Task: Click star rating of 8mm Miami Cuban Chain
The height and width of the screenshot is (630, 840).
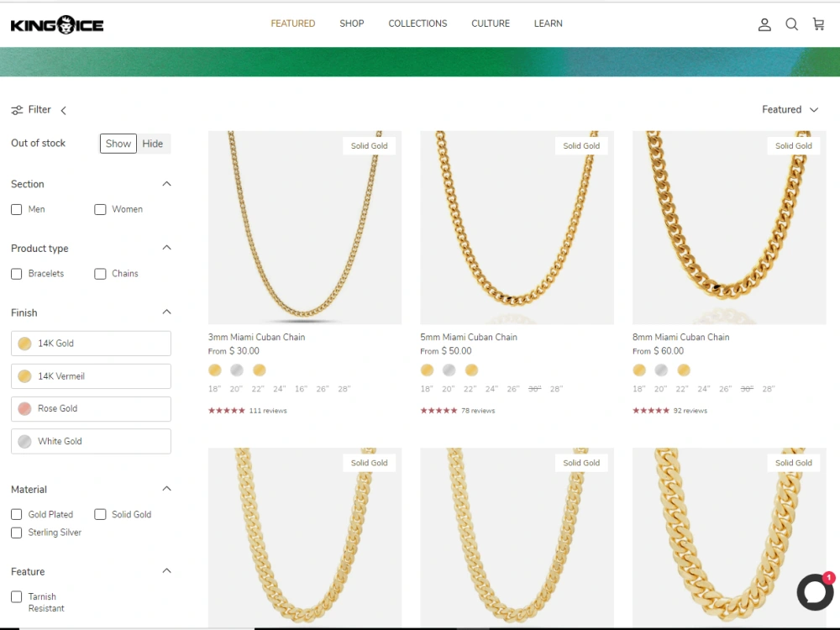Action: pyautogui.click(x=651, y=411)
